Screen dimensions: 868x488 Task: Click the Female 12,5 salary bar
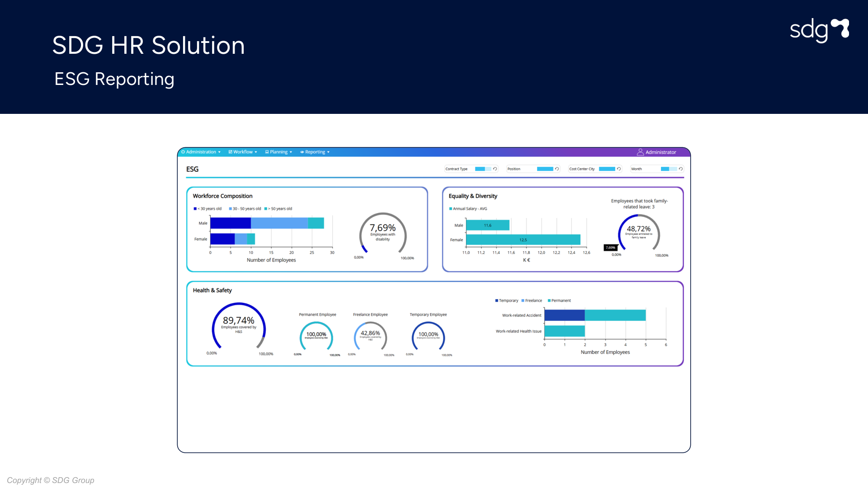tap(523, 239)
